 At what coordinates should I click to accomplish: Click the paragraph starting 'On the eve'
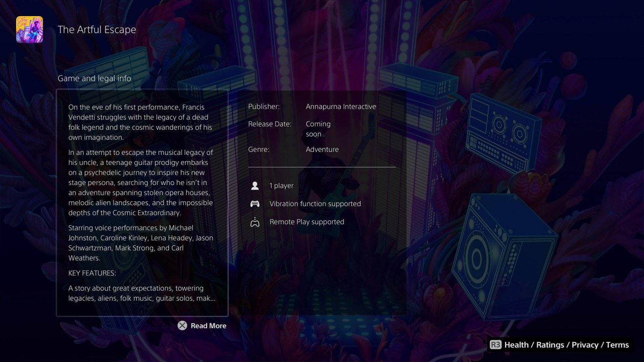140,122
